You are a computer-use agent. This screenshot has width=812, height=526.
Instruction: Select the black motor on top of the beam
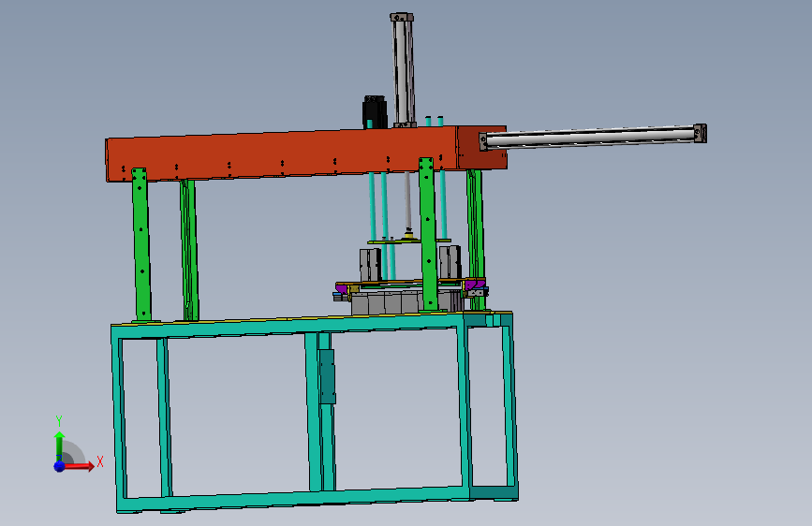click(x=375, y=111)
